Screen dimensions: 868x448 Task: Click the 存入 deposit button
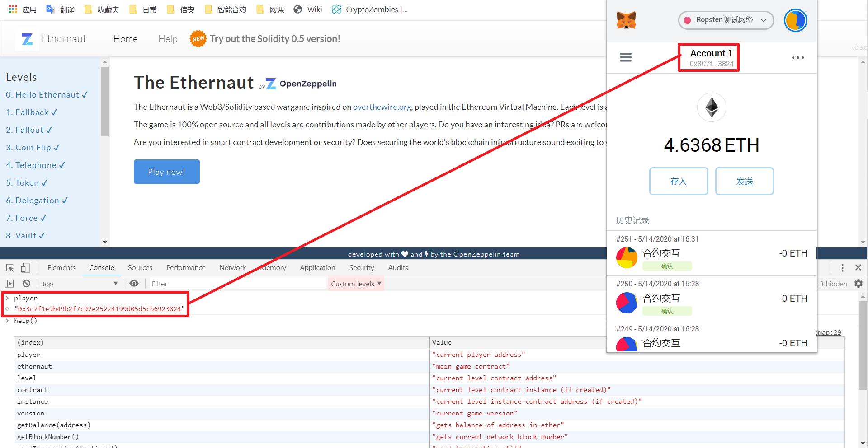(679, 181)
